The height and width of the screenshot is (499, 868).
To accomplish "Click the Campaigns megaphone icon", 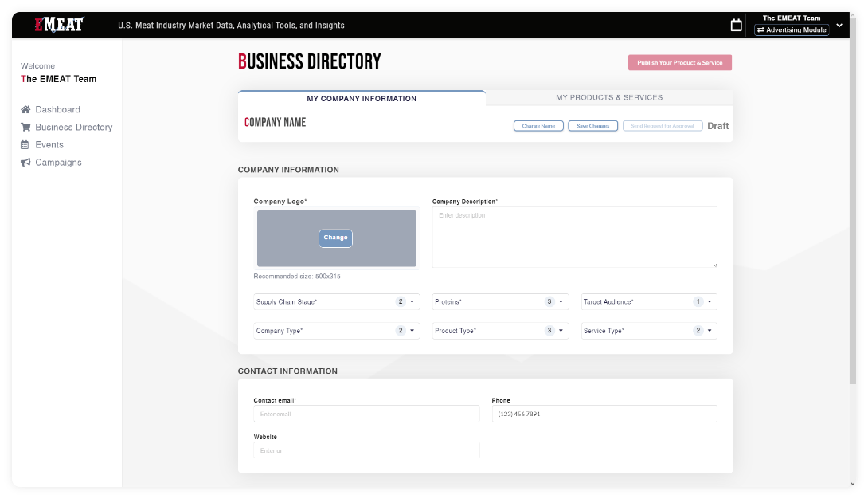I will 25,163.
